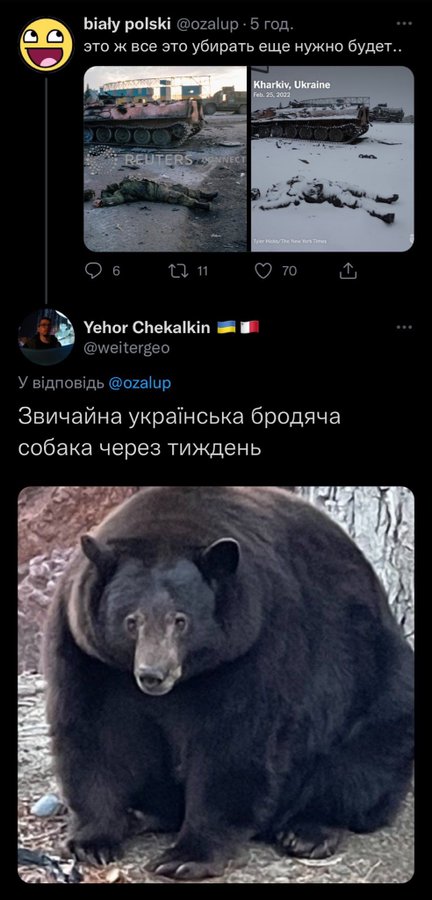Click the @weitergeo handle

pos(126,348)
